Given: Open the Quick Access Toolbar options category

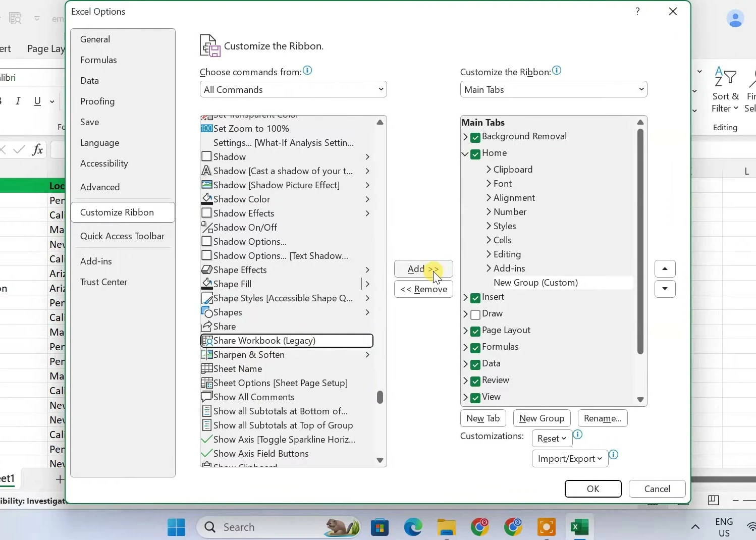Looking at the screenshot, I should tap(122, 236).
